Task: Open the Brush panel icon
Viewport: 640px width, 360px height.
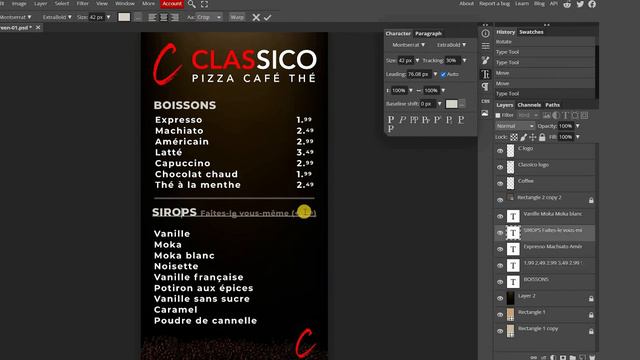Action: pos(485,60)
